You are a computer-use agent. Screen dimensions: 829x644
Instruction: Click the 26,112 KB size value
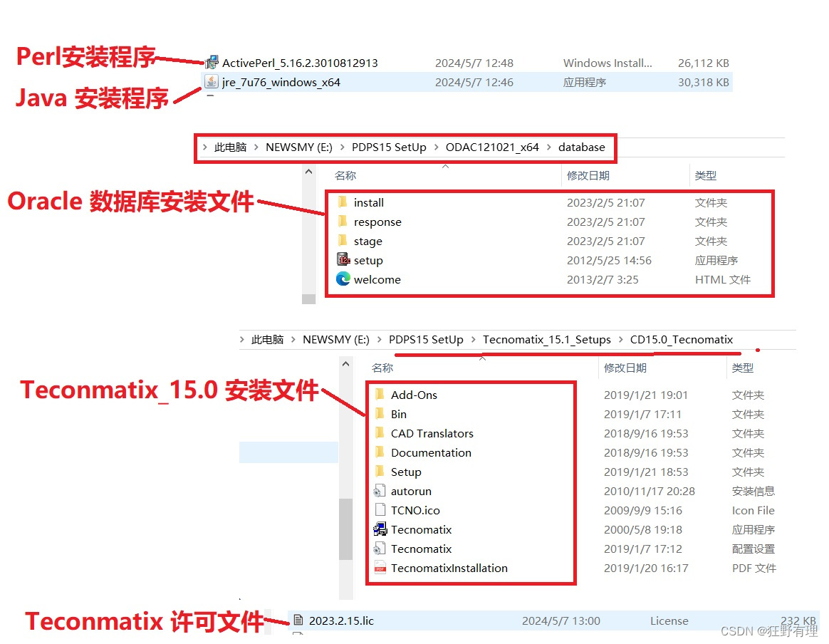703,63
